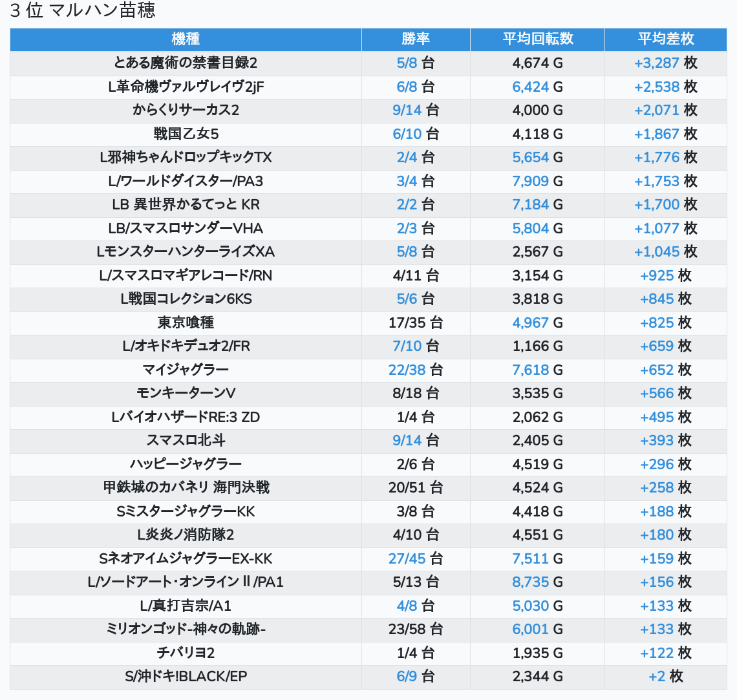
Task: Sort by 平均回転数 column header
Action: tap(538, 39)
